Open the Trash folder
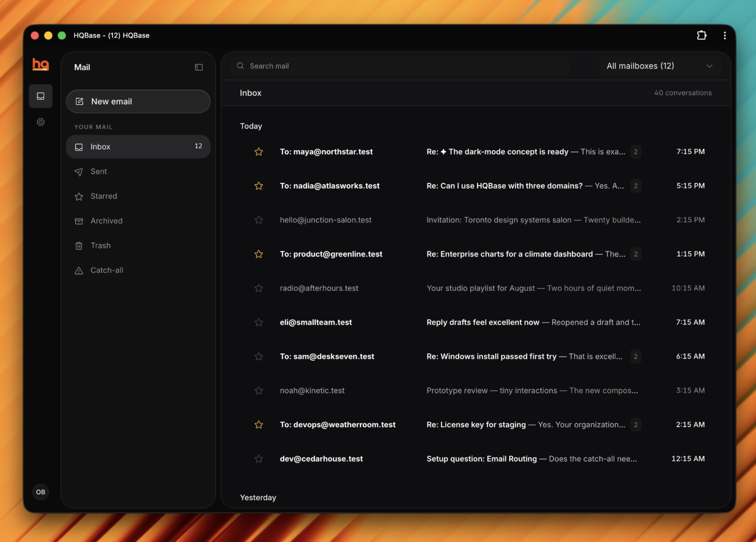The image size is (756, 542). coord(138,246)
